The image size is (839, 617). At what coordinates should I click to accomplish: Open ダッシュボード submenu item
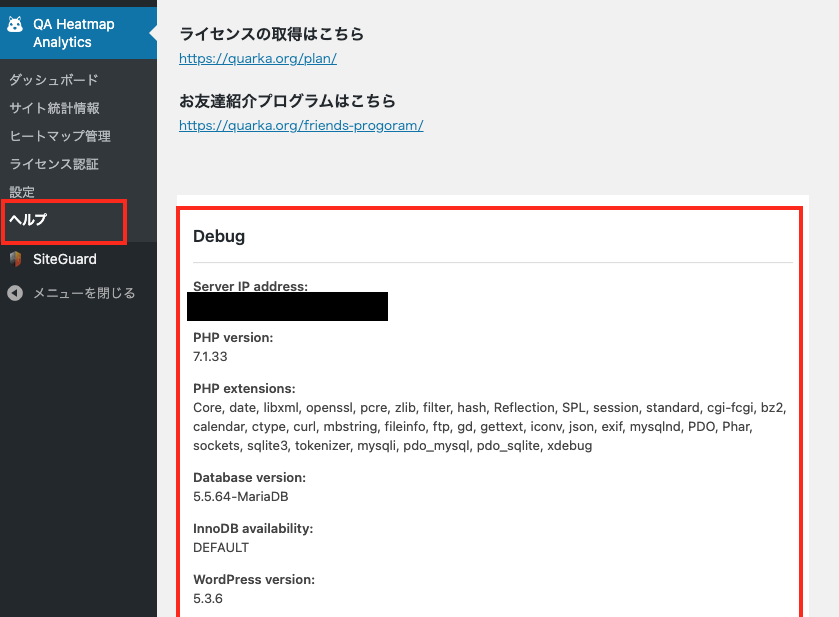click(54, 80)
